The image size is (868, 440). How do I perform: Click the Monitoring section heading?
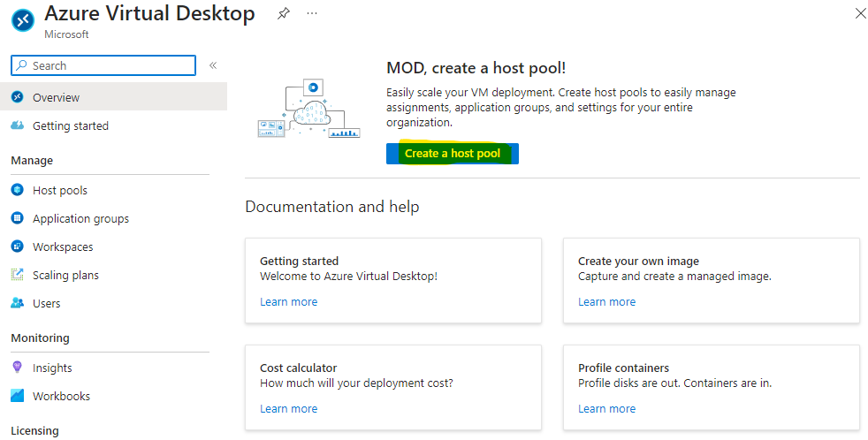point(41,338)
